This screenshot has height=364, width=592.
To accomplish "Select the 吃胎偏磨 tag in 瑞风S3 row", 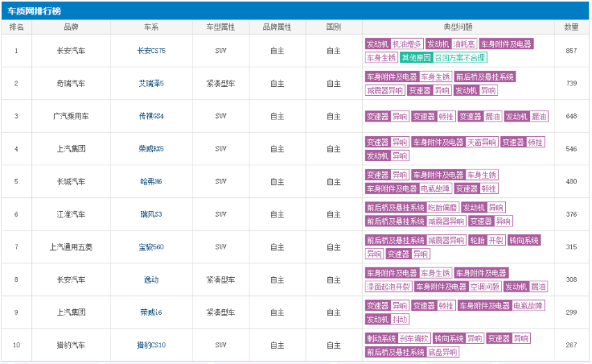I will [442, 208].
